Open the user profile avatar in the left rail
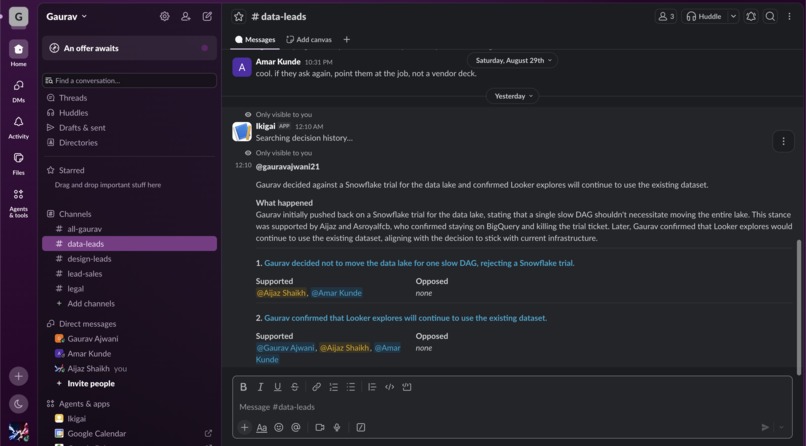Screen dimensions: 806x446 point(19,432)
